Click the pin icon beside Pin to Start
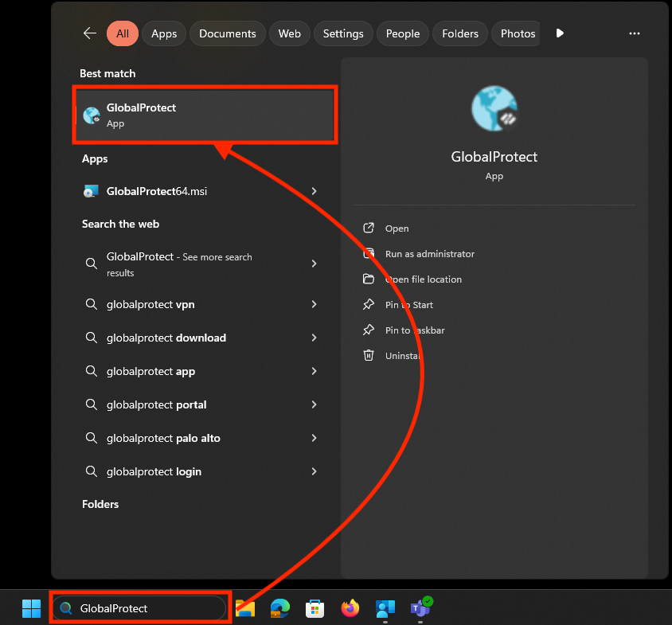 (x=369, y=304)
